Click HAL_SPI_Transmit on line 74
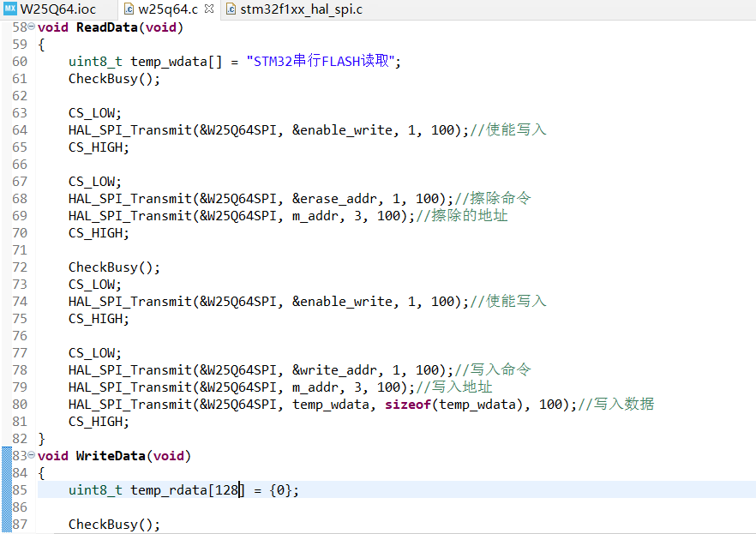This screenshot has width=756, height=534. click(130, 302)
